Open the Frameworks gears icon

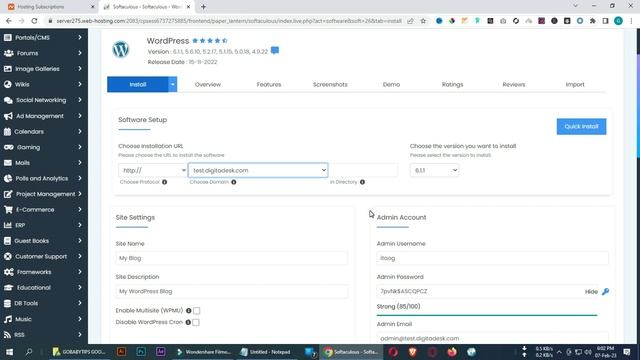pyautogui.click(x=9, y=272)
